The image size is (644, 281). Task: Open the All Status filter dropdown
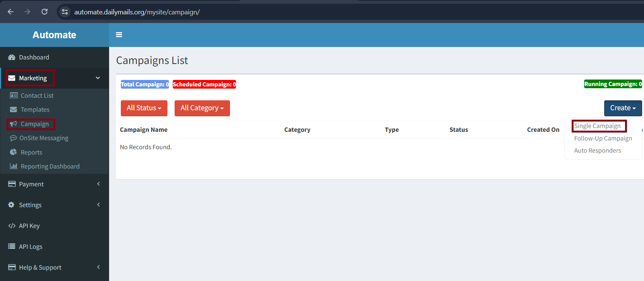pos(144,108)
